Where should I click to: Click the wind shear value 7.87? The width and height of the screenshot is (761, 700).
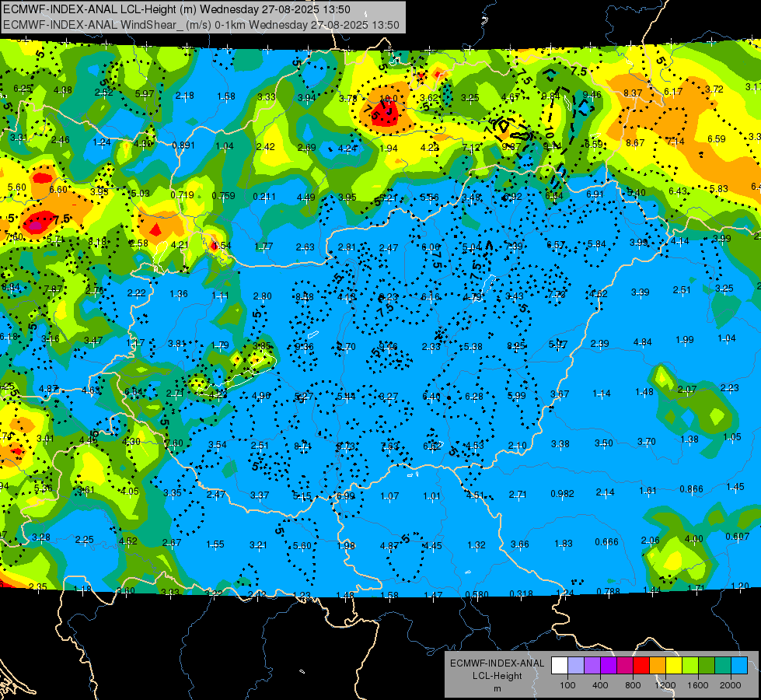pos(53,289)
